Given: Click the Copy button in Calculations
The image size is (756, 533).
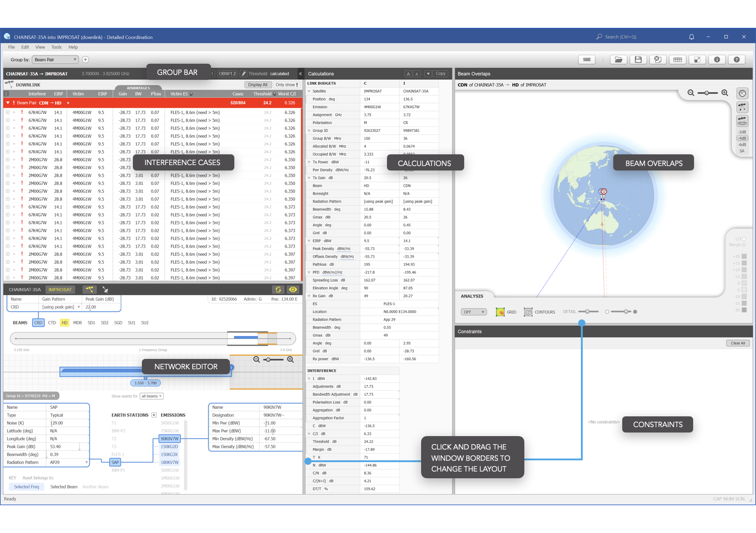Looking at the screenshot, I should (440, 74).
